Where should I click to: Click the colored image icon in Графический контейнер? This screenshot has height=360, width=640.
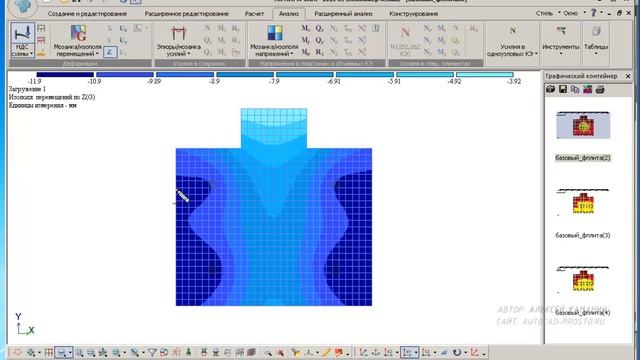click(x=587, y=89)
